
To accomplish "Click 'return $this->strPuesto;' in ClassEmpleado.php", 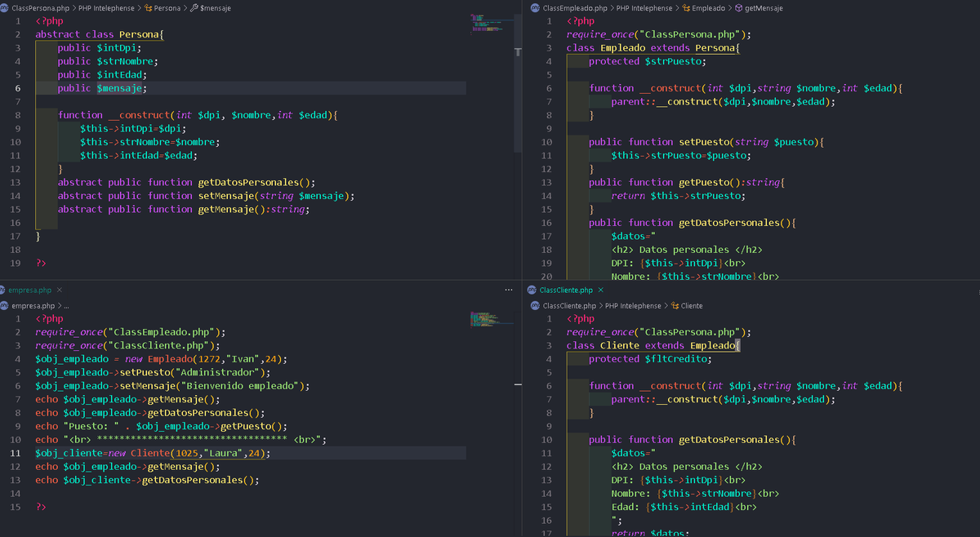I will point(679,196).
